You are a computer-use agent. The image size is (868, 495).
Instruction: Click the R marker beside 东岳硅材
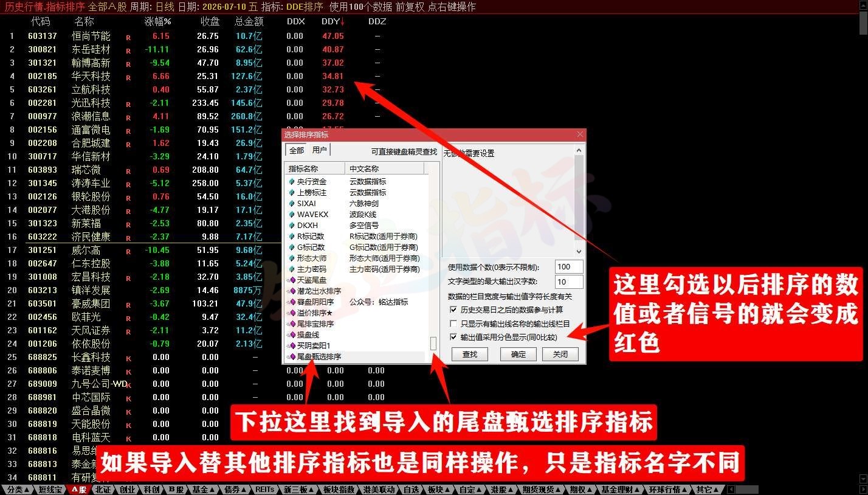point(128,50)
